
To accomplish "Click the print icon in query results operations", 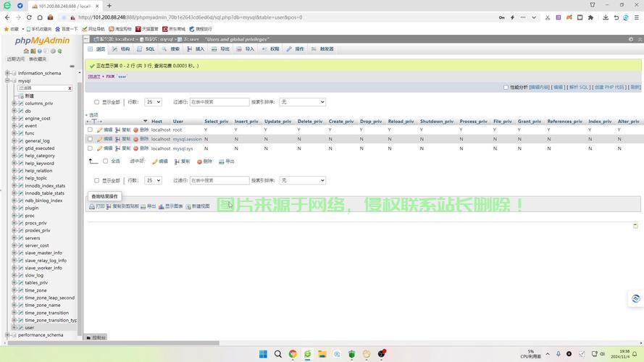I will [92, 206].
